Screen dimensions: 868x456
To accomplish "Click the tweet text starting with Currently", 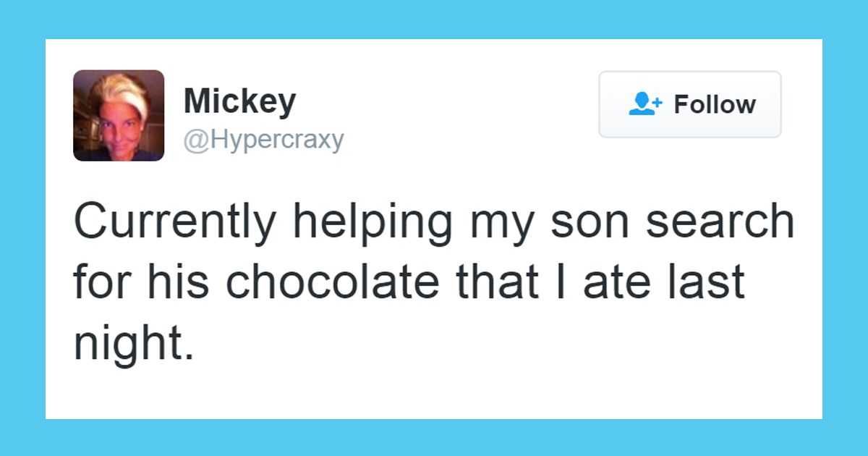I will click(433, 283).
